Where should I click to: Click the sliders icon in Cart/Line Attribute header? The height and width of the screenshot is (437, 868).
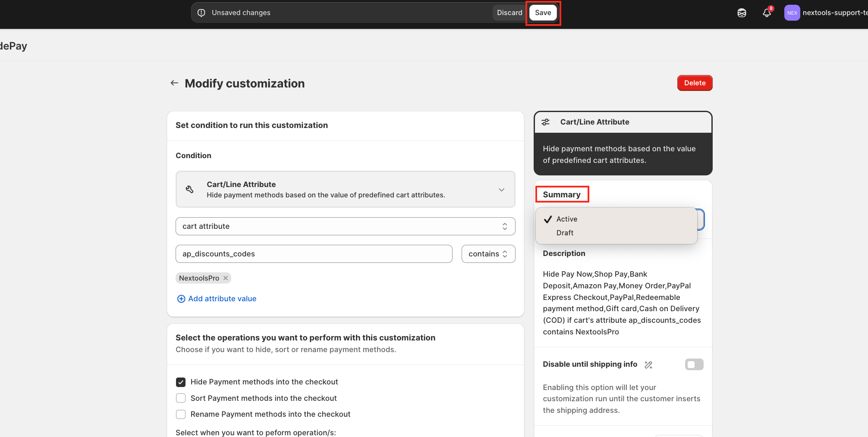pos(546,122)
